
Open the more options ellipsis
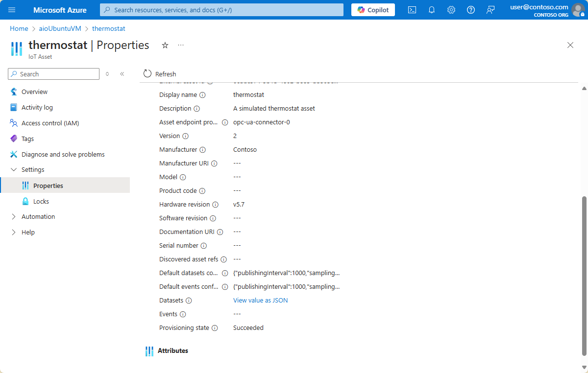(180, 45)
